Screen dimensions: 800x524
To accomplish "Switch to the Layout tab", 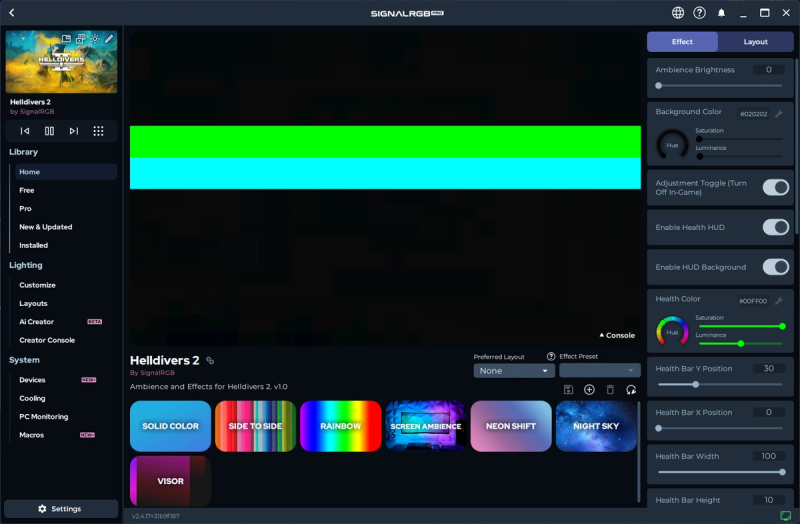I will 756,42.
